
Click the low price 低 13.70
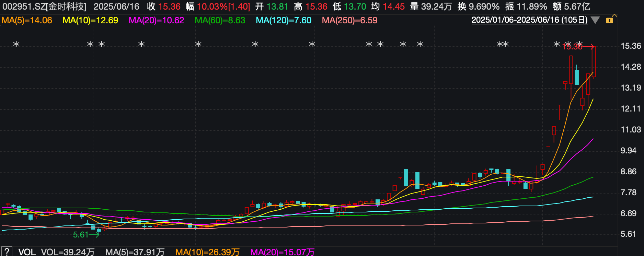point(349,7)
